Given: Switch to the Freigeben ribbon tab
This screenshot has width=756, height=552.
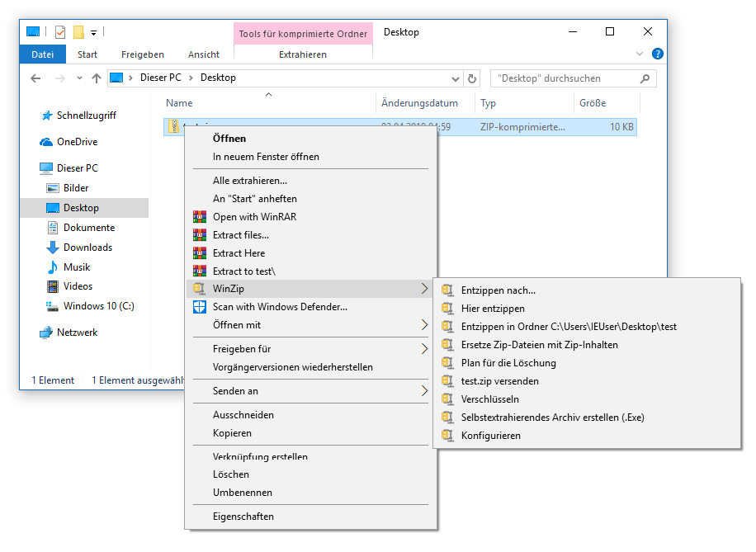Looking at the screenshot, I should pyautogui.click(x=142, y=54).
